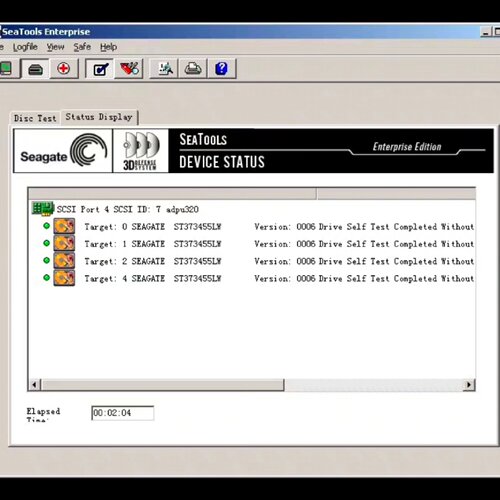
Task: Click the left scroll arrow of device list
Action: coord(34,385)
